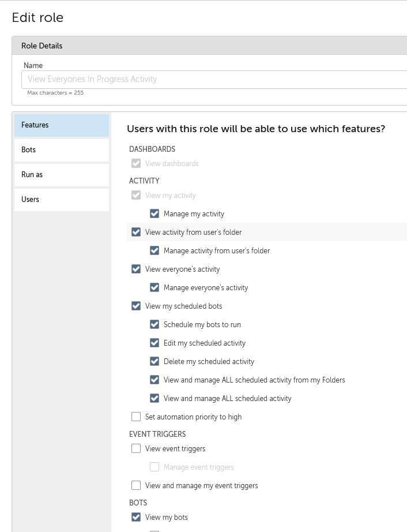Open the Run as tab
407x532 pixels.
click(x=62, y=175)
